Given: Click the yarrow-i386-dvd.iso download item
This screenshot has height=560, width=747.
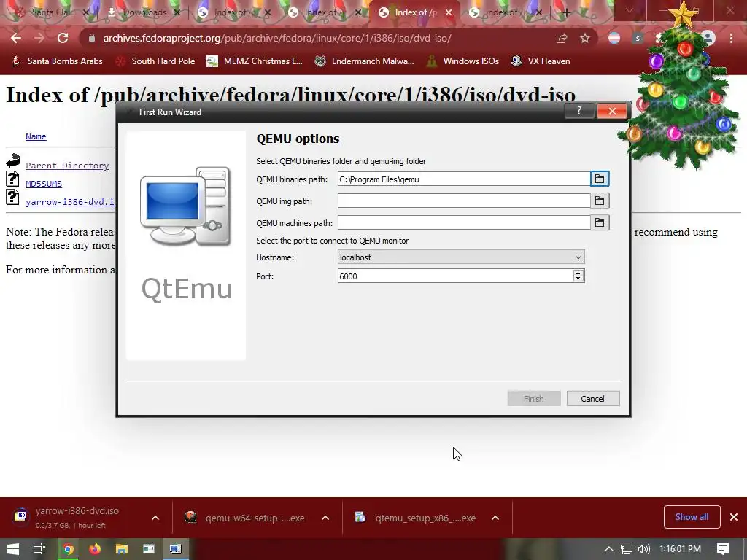Looking at the screenshot, I should point(76,517).
